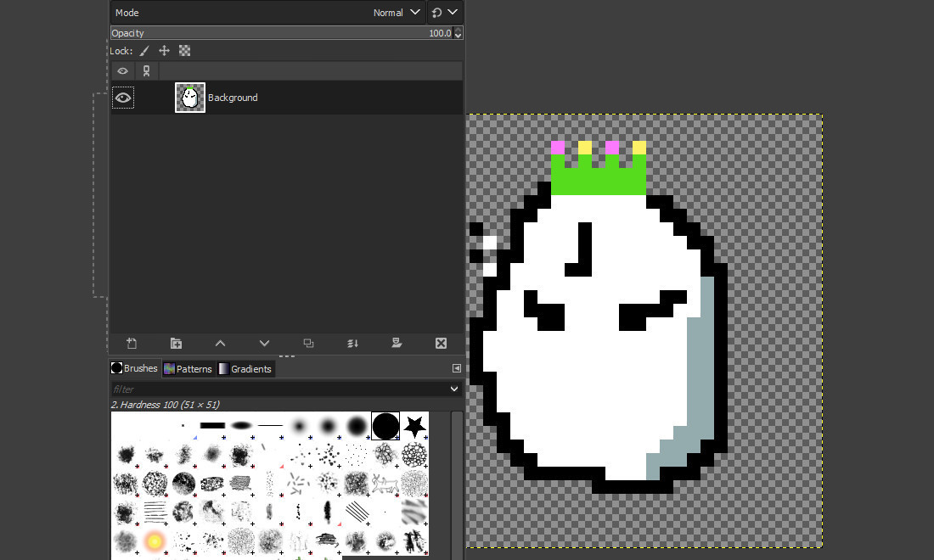Viewport: 934px width, 560px height.
Task: Hide the Background layer with eye icon
Action: 123,98
